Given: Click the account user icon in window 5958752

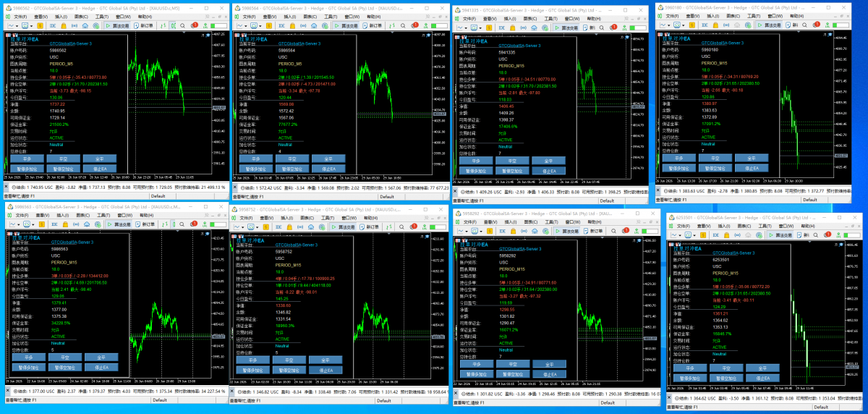Looking at the screenshot, I should coord(425,227).
